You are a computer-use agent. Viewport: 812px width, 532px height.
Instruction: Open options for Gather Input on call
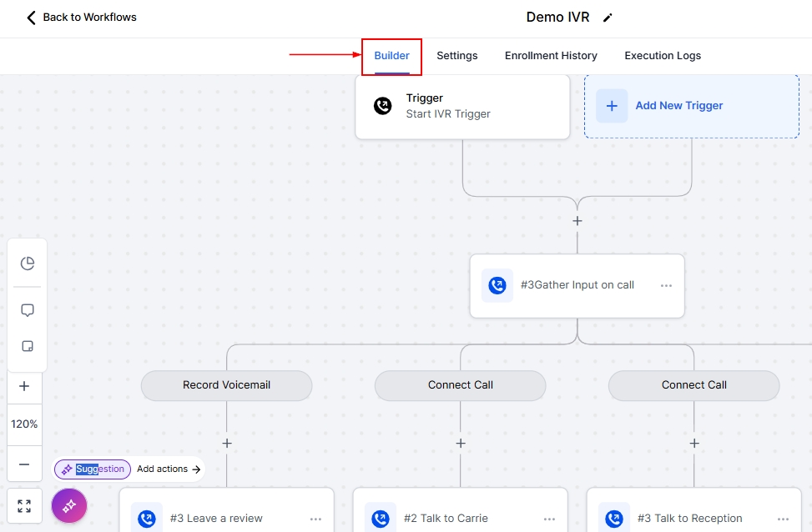[666, 285]
